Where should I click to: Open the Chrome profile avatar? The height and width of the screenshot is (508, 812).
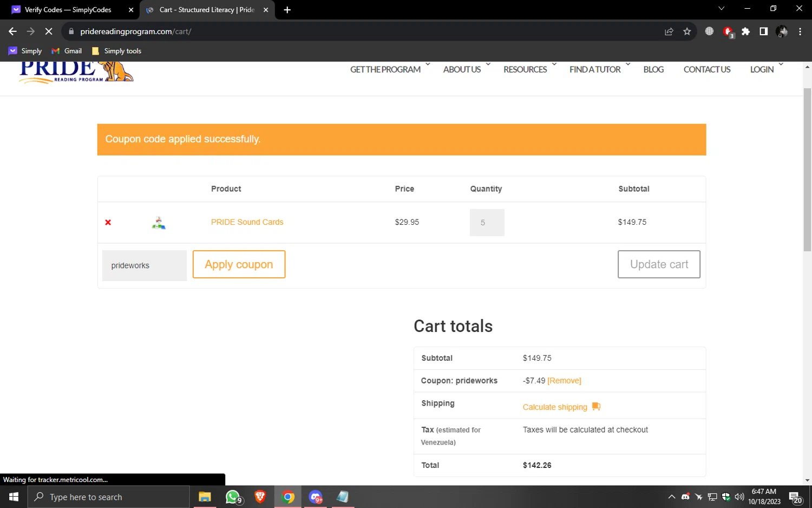[x=782, y=31]
